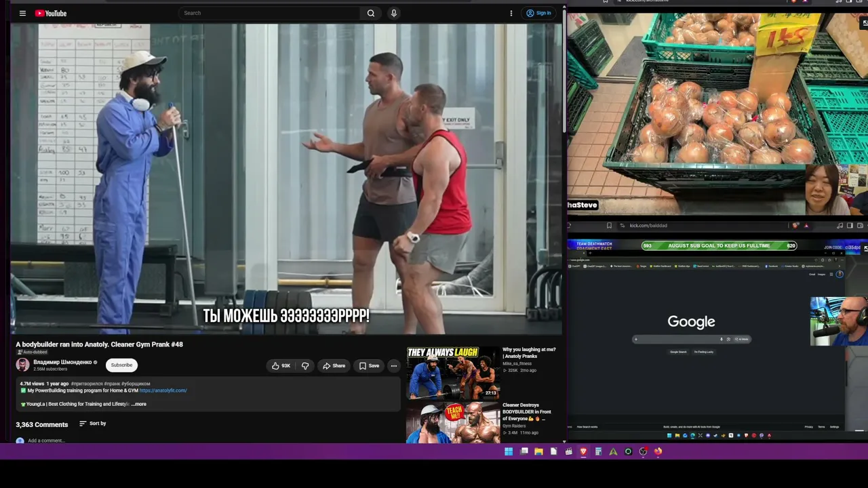Click the YouTube search magnifier button
Viewport: 868px width, 488px height.
click(371, 13)
